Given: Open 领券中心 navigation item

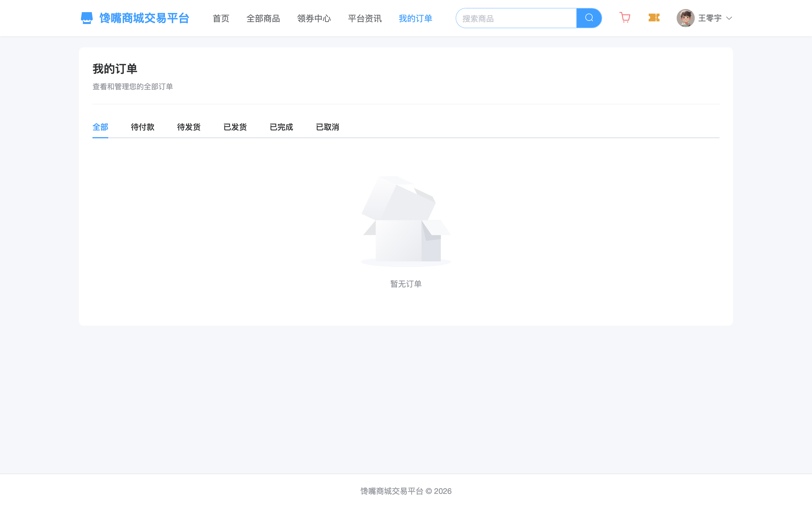Looking at the screenshot, I should 314,18.
